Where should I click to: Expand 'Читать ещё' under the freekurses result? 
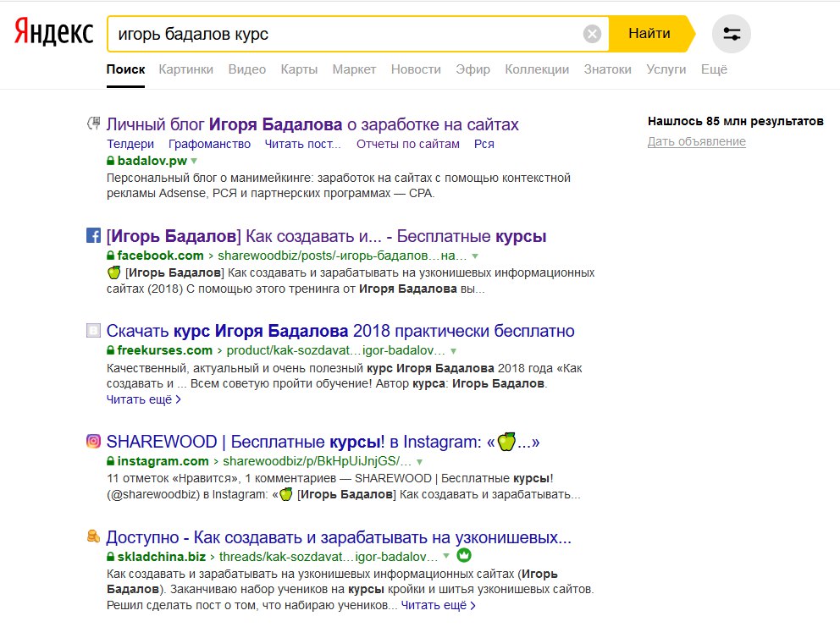click(x=144, y=399)
